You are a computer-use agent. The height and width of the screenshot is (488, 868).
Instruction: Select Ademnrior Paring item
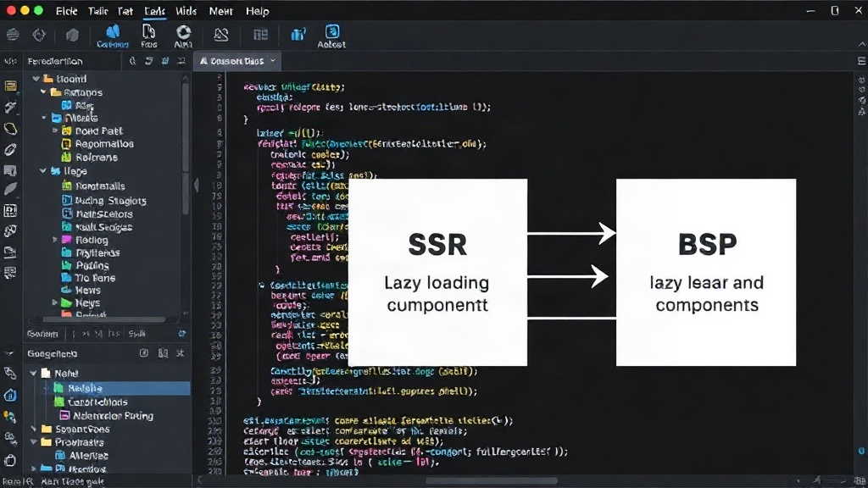(113, 415)
